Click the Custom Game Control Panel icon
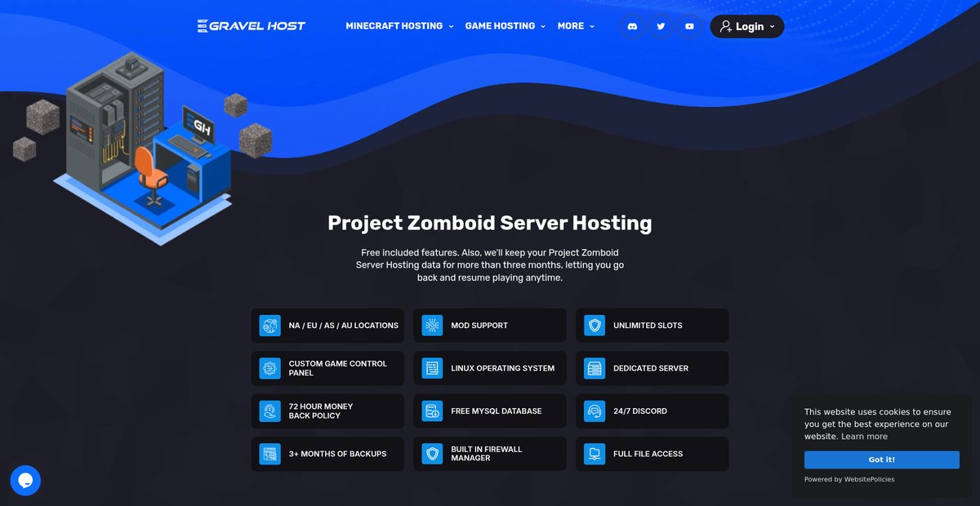This screenshot has width=980, height=506. coord(269,369)
